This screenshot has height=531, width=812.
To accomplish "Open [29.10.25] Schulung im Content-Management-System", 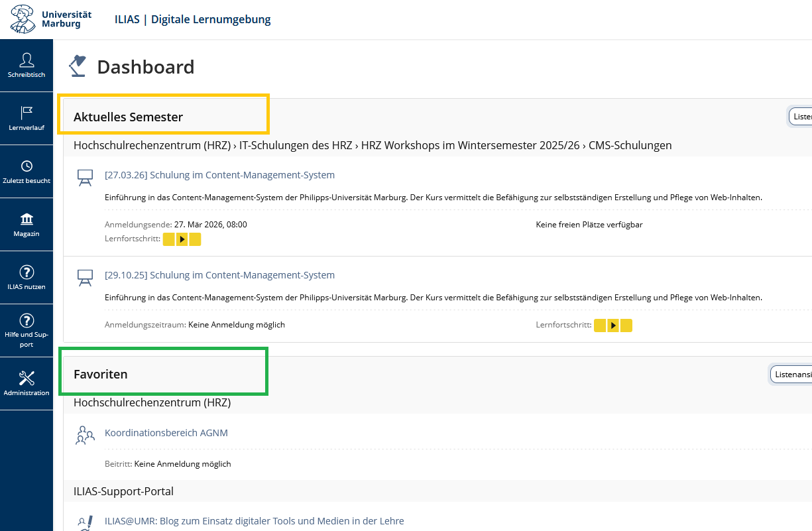I will click(x=219, y=275).
